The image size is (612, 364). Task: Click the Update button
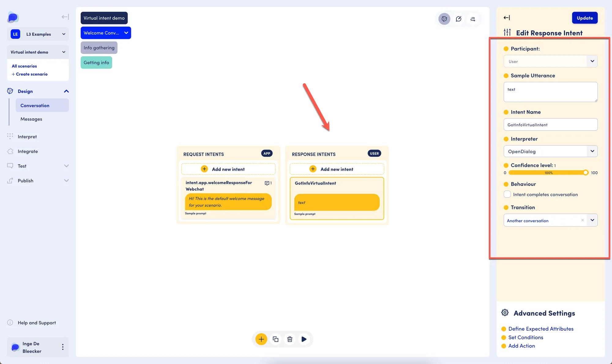(x=585, y=18)
